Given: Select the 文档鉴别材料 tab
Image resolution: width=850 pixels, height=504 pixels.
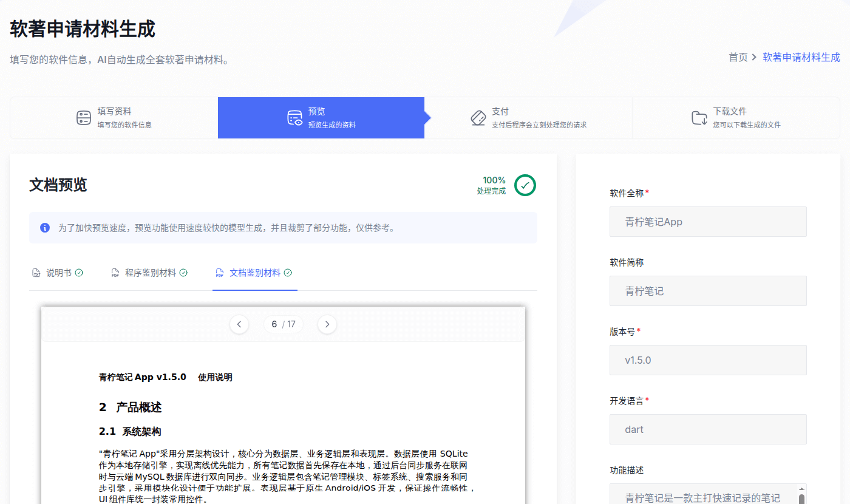Looking at the screenshot, I should (254, 273).
